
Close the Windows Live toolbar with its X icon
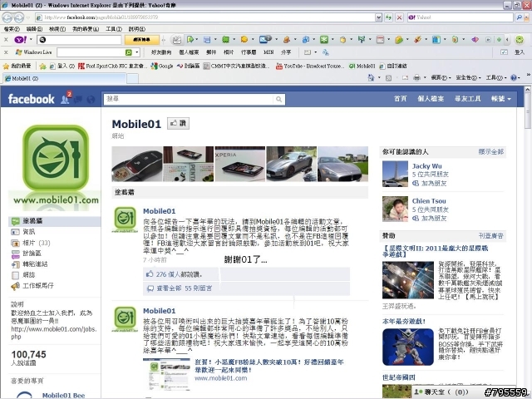point(6,52)
